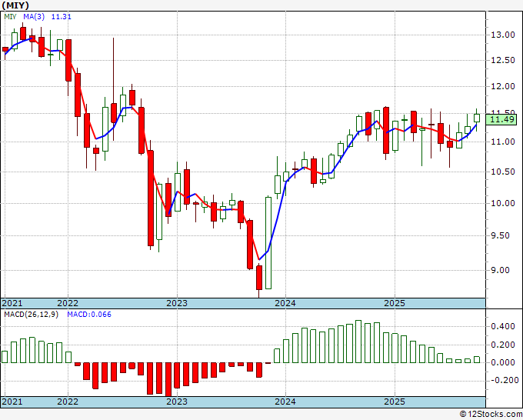Click the 10.00 price axis label
Screen dimensions: 523x420
click(x=503, y=203)
